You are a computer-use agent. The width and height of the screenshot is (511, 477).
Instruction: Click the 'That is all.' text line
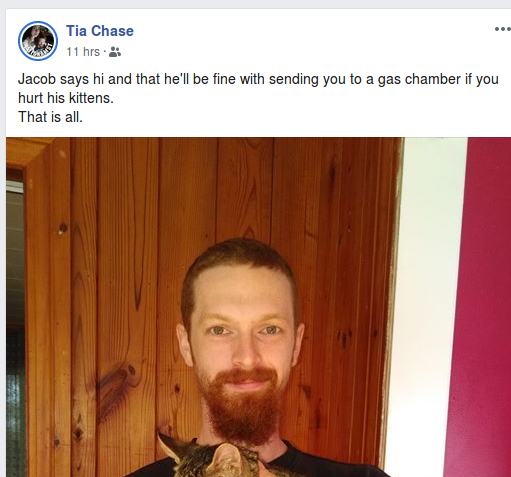pos(50,117)
